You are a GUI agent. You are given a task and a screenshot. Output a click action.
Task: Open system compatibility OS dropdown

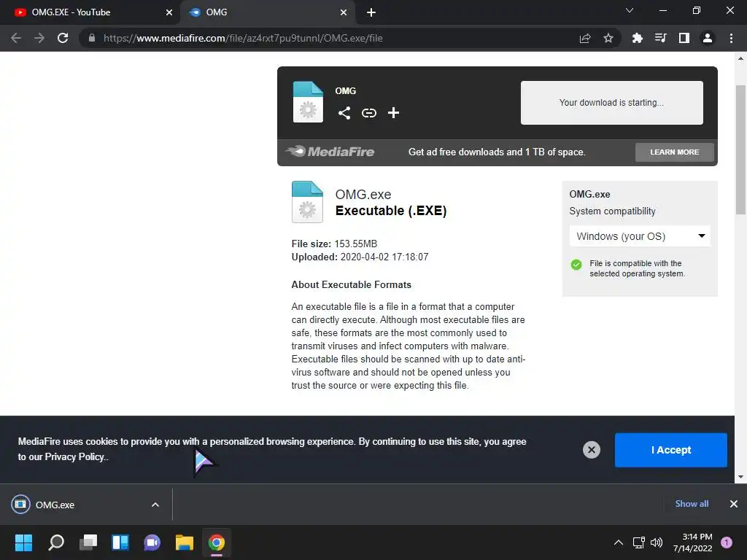(640, 236)
